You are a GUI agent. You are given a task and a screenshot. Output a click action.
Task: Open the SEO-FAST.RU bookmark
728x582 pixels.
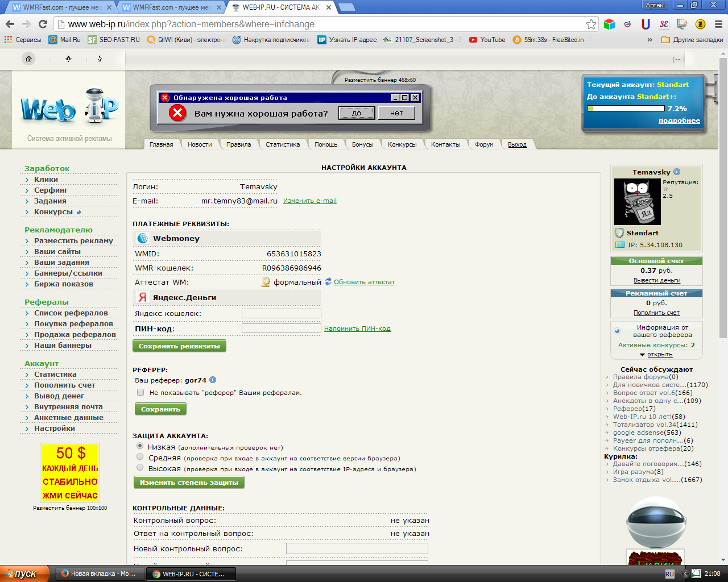point(114,40)
